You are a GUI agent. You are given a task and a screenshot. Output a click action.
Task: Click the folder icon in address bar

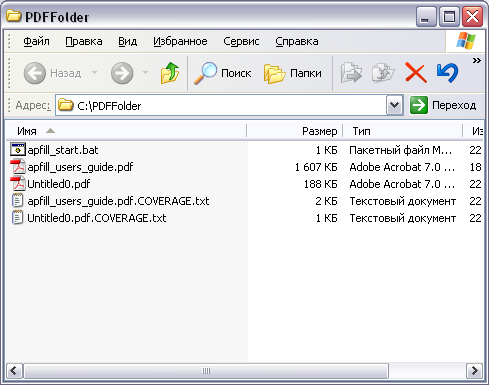(x=65, y=105)
